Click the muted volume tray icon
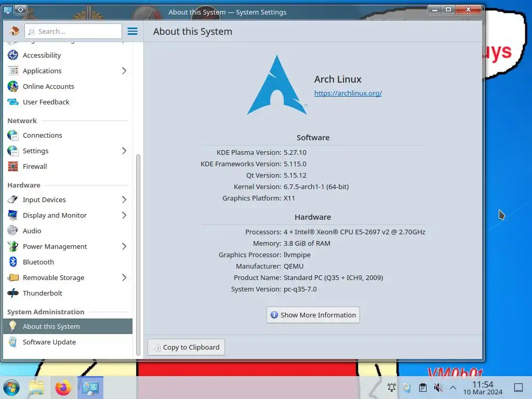Image resolution: width=532 pixels, height=399 pixels. tap(438, 388)
